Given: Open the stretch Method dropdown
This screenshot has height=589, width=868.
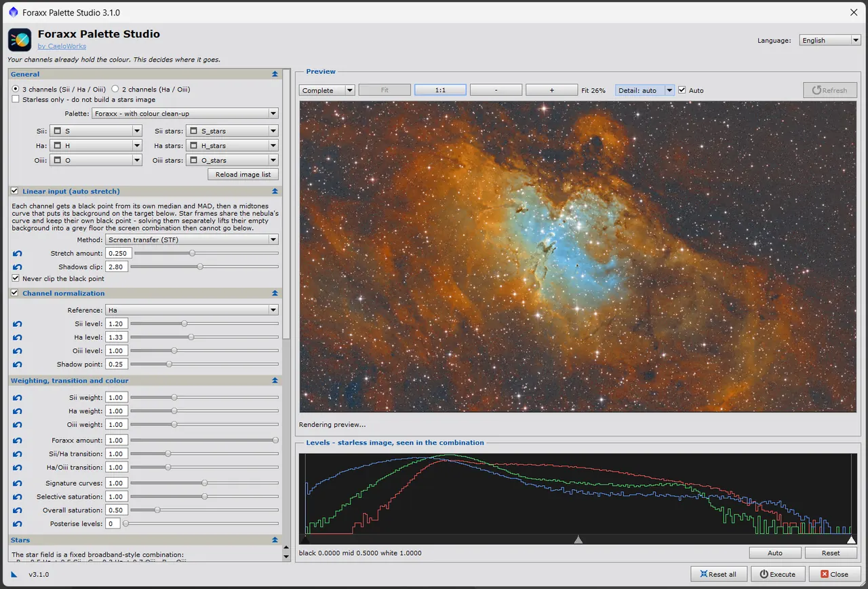Looking at the screenshot, I should 192,240.
